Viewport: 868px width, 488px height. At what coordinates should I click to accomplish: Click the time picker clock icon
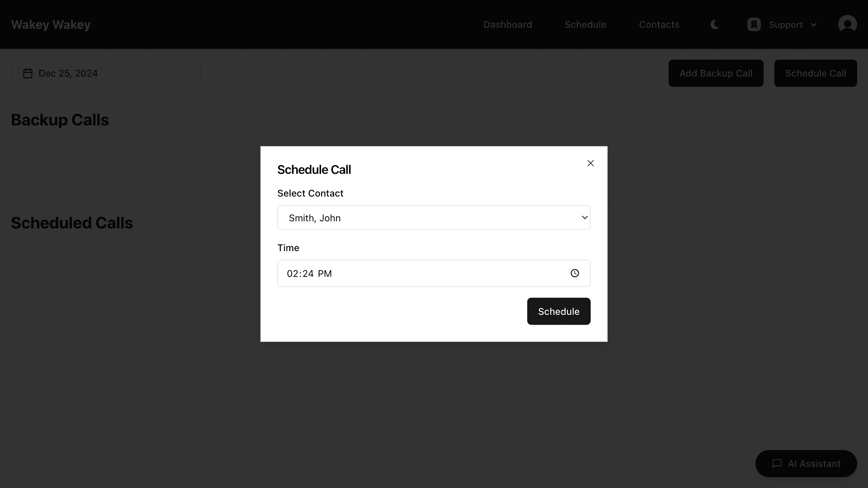click(x=575, y=273)
